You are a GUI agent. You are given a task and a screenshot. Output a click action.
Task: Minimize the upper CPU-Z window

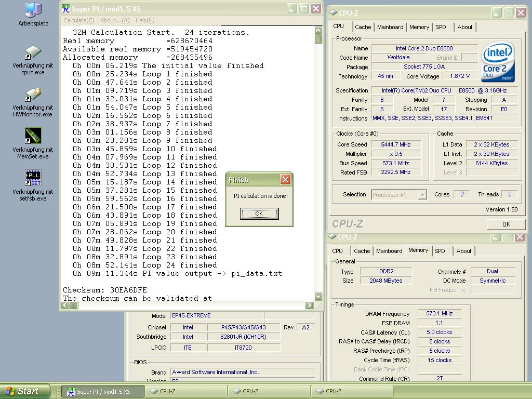click(x=497, y=13)
